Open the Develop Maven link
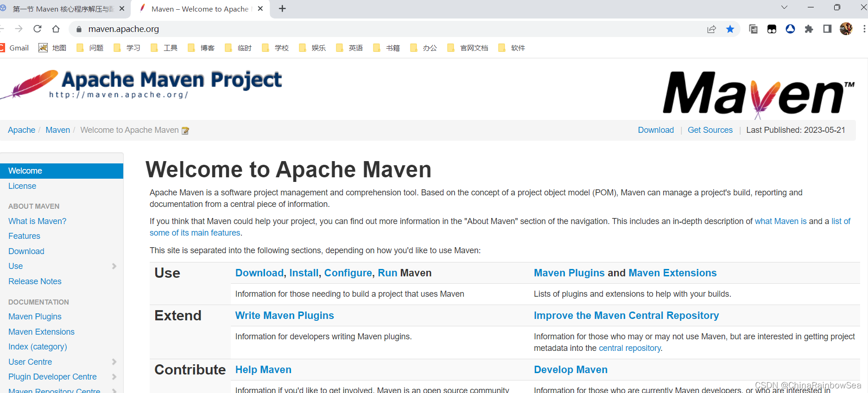The width and height of the screenshot is (868, 393). 570,370
